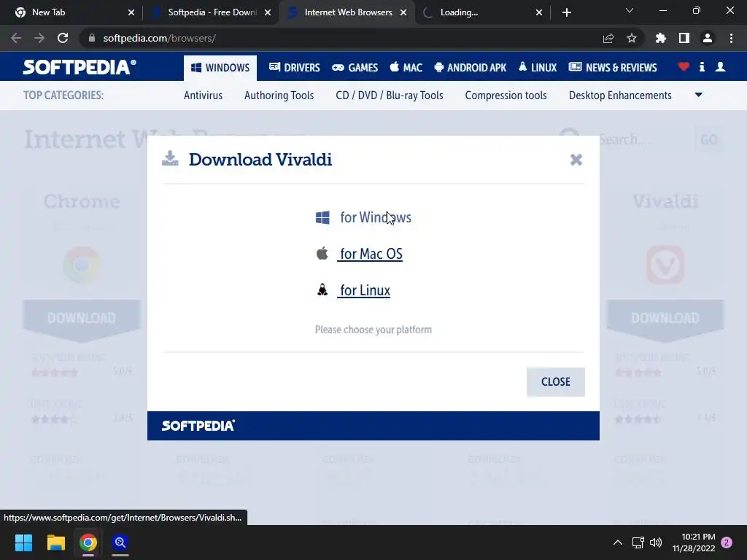Open the Desktop Enhancements category
Image resolution: width=747 pixels, height=560 pixels.
(620, 96)
